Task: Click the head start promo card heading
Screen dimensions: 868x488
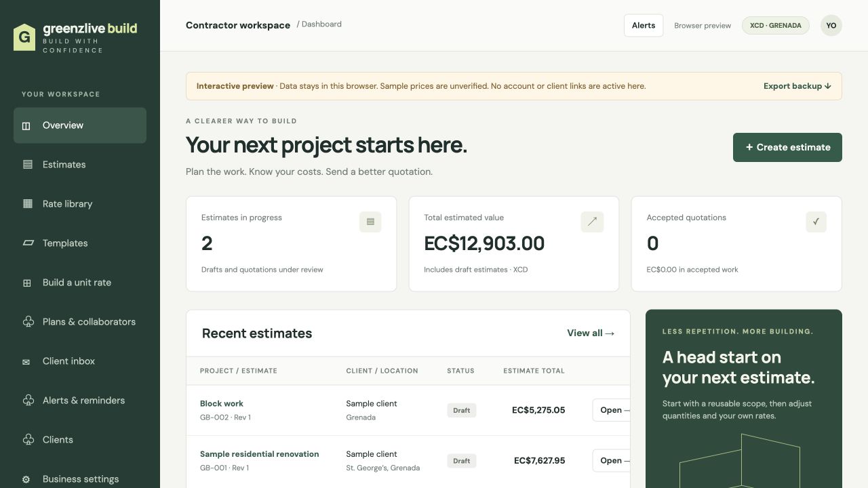Action: tap(738, 367)
